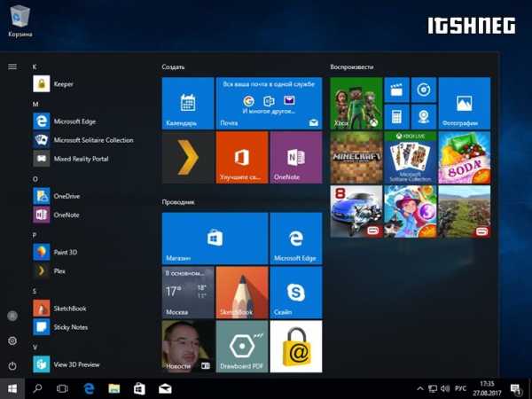The width and height of the screenshot is (532, 399).
Task: Open the Solitaire Collection Xbox Live tile
Action: [411, 158]
